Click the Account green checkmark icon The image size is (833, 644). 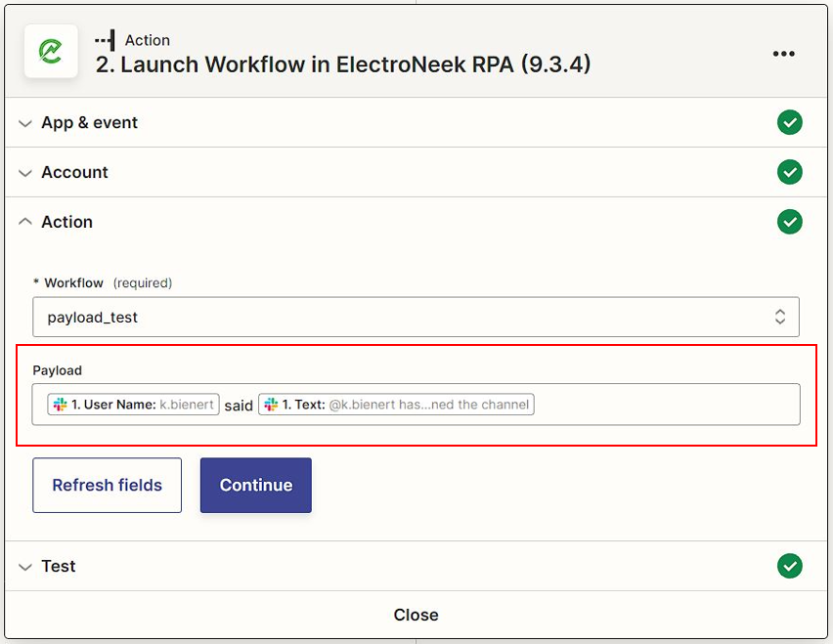coord(789,172)
